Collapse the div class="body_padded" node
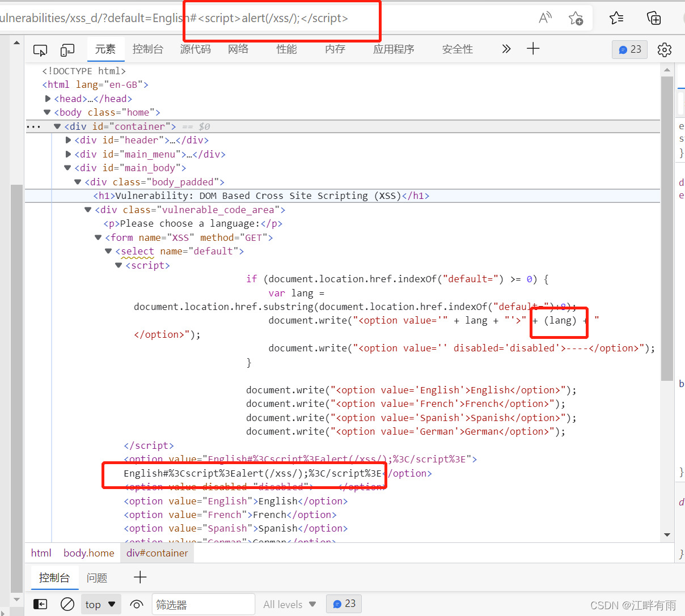 pyautogui.click(x=78, y=182)
